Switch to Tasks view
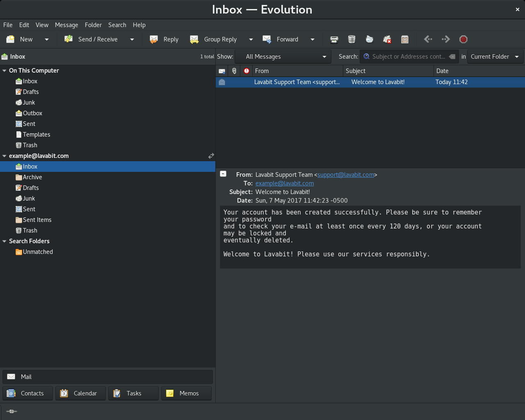Image resolution: width=525 pixels, height=420 pixels. (x=133, y=393)
